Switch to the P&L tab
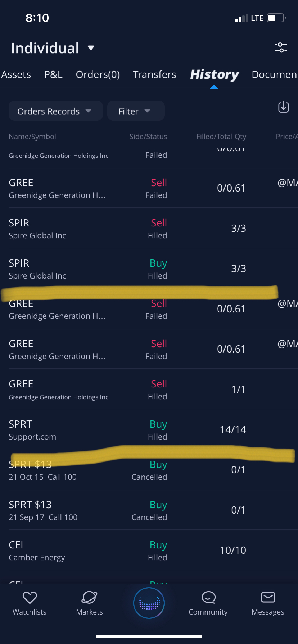 click(x=53, y=74)
